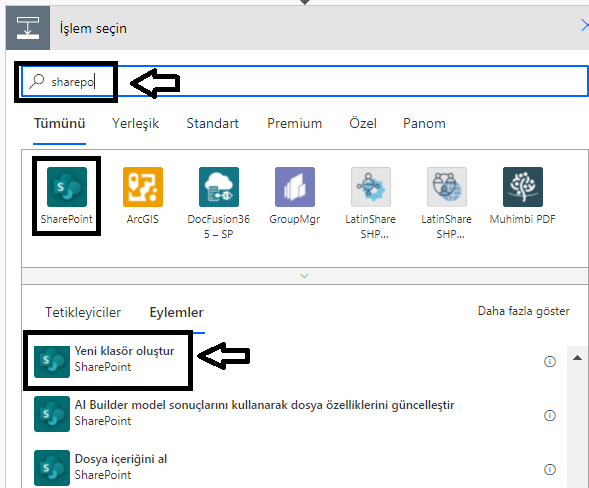Select the GroupMgr connector
Viewport: 589px width, 488px height.
(x=295, y=187)
